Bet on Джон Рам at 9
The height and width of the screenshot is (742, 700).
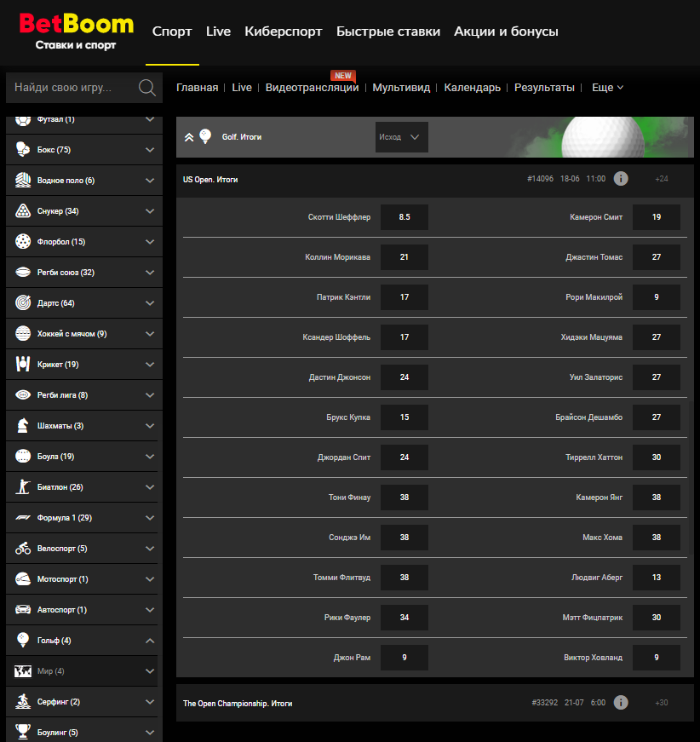(405, 658)
